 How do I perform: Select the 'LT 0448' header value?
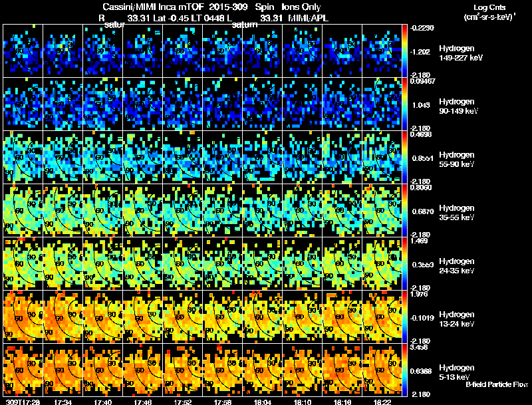tap(207, 19)
